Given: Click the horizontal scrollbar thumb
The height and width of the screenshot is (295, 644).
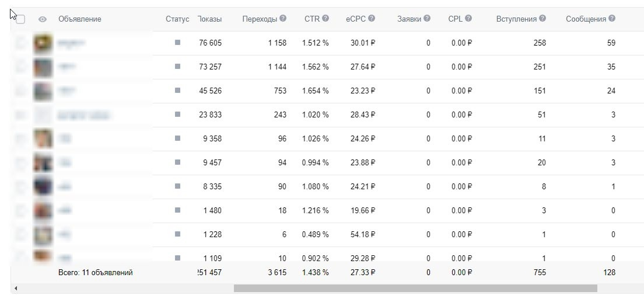Looking at the screenshot, I should click(x=416, y=289).
